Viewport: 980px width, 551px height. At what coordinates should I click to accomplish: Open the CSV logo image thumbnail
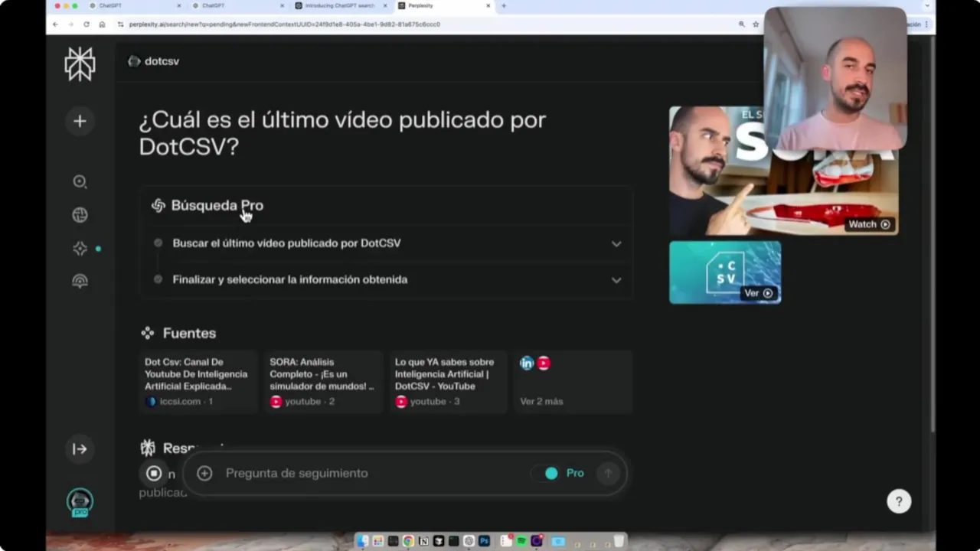click(725, 272)
